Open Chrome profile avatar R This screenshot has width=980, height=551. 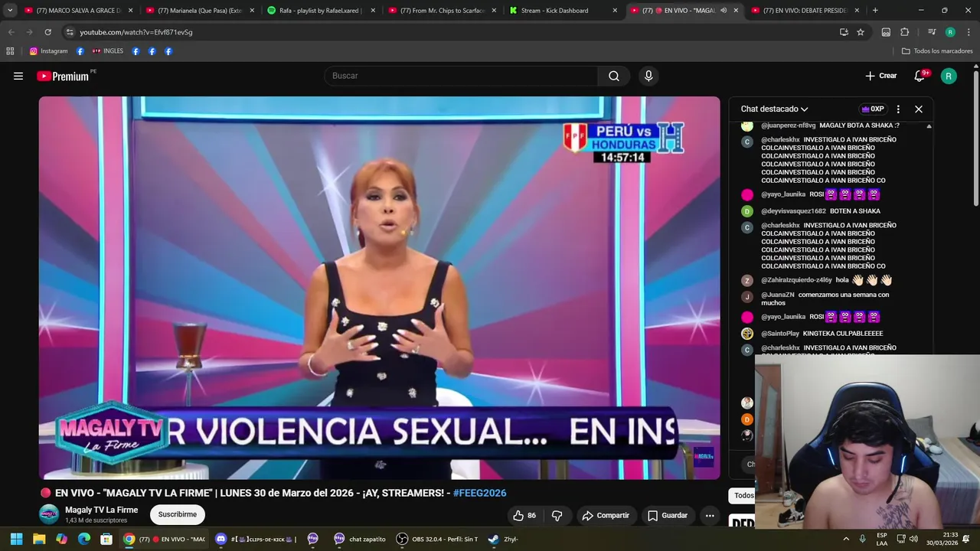coord(950,32)
